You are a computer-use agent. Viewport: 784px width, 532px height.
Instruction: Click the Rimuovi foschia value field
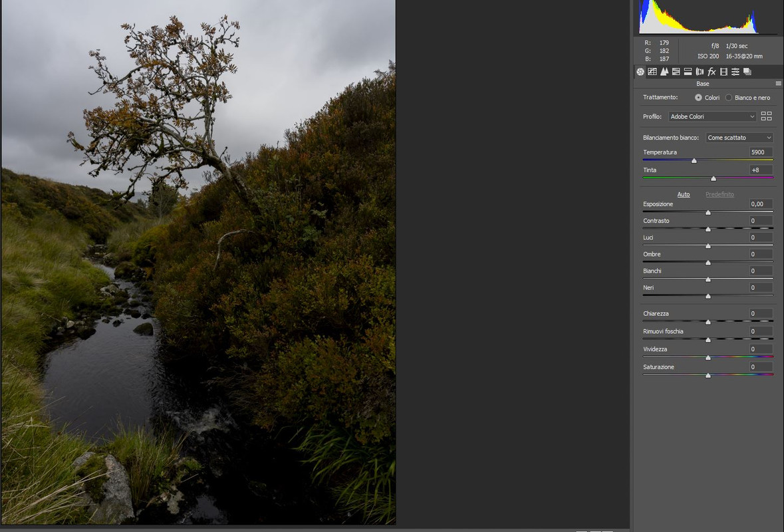pos(761,331)
